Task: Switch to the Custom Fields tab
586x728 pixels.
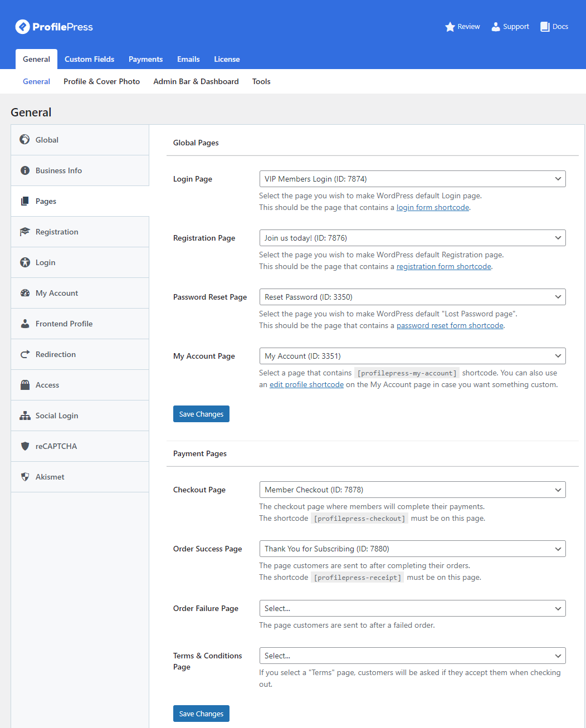Action: (89, 59)
